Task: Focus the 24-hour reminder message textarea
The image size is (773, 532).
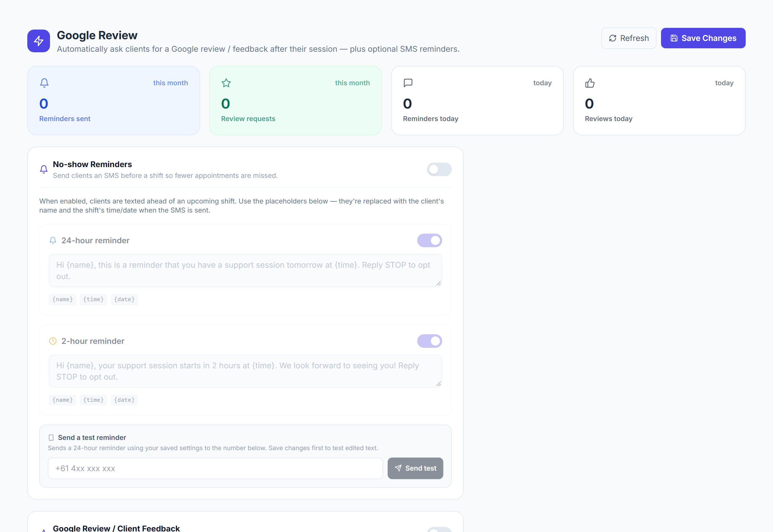Action: click(245, 271)
